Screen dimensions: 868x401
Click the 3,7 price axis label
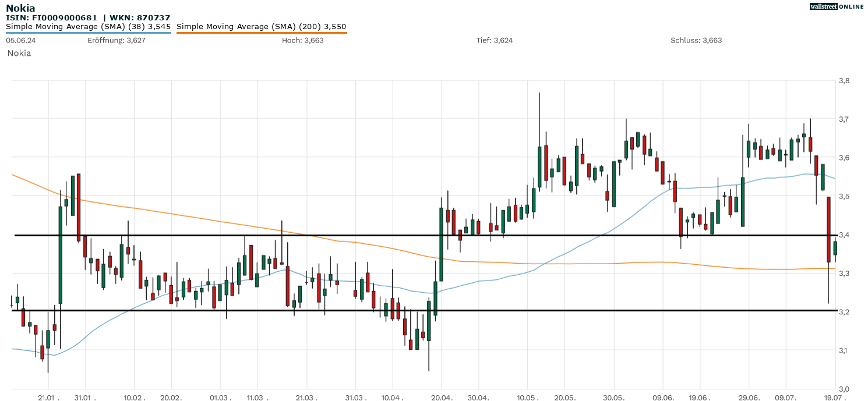[x=843, y=119]
